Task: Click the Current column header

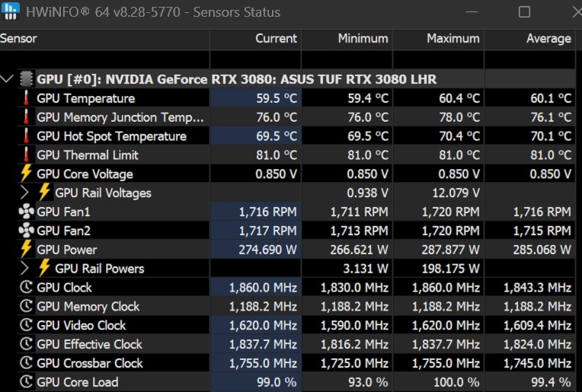Action: tap(256, 39)
